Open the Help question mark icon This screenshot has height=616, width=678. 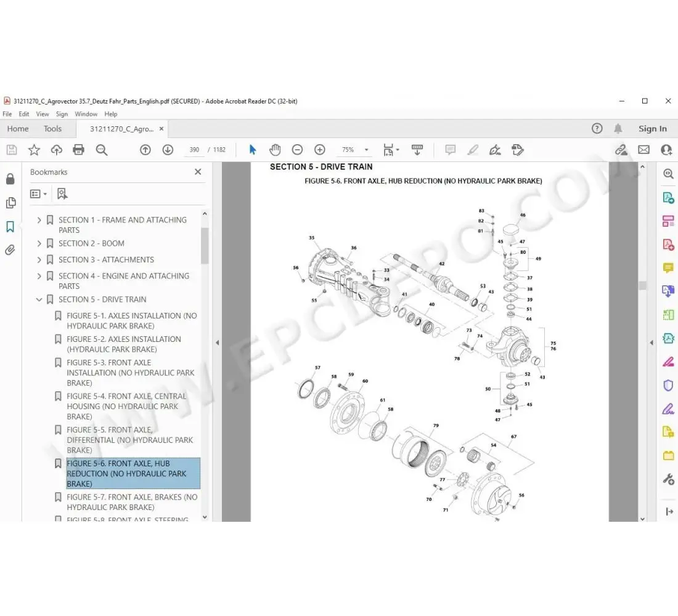point(597,128)
